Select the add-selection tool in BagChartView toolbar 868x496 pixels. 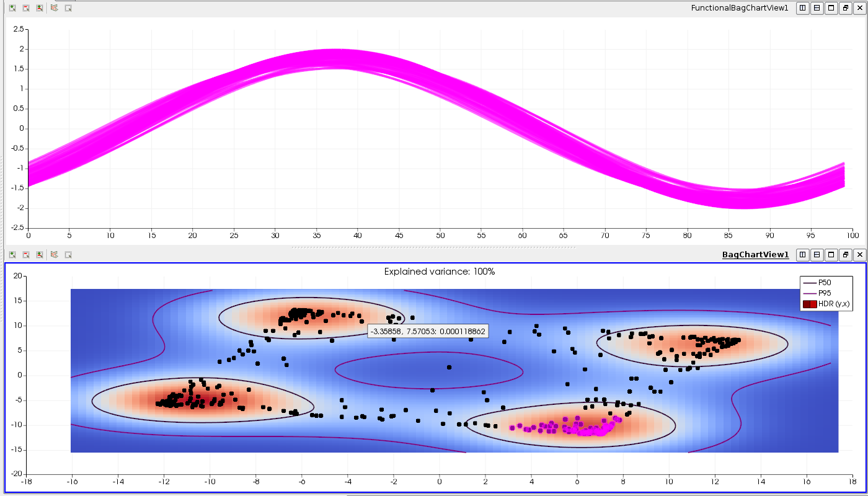pos(11,254)
